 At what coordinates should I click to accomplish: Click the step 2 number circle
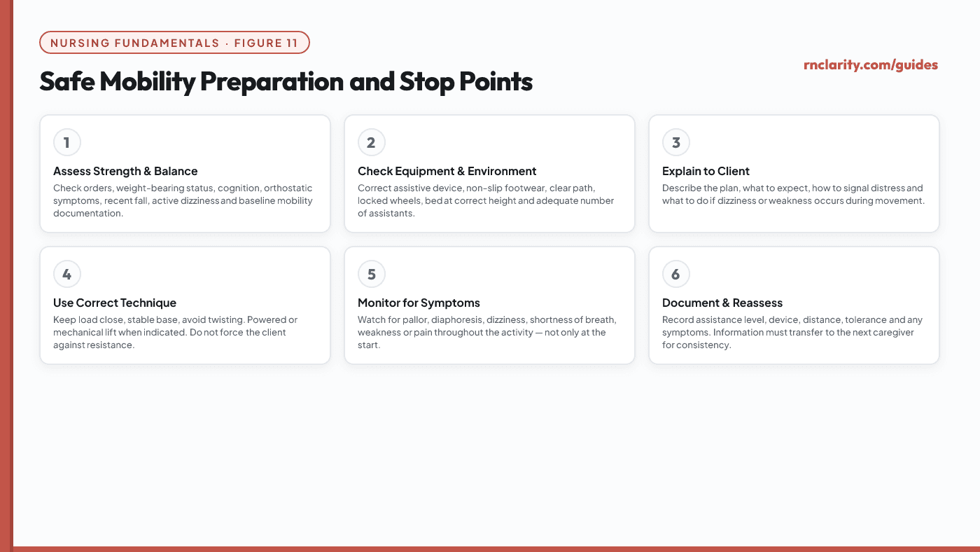[x=372, y=143]
